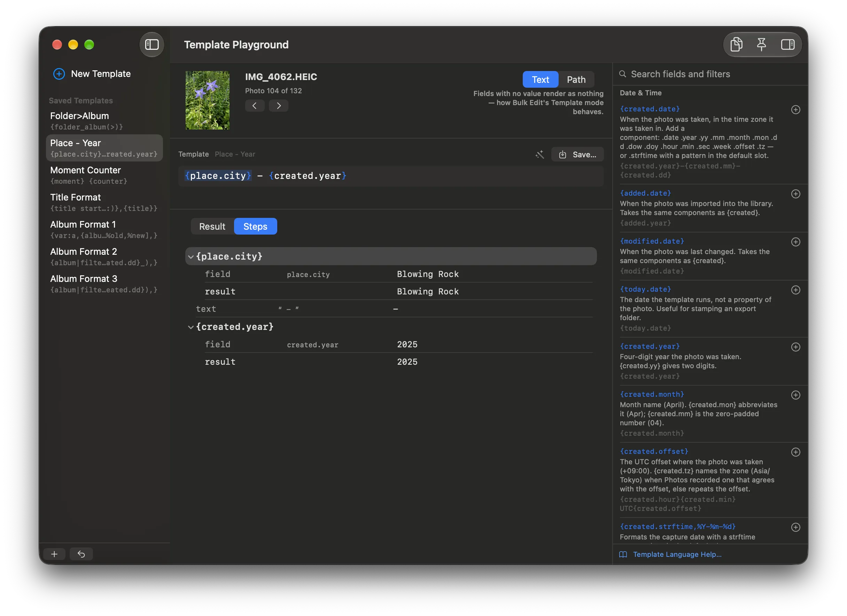847x616 pixels.
Task: Select the Steps tab
Action: (255, 227)
